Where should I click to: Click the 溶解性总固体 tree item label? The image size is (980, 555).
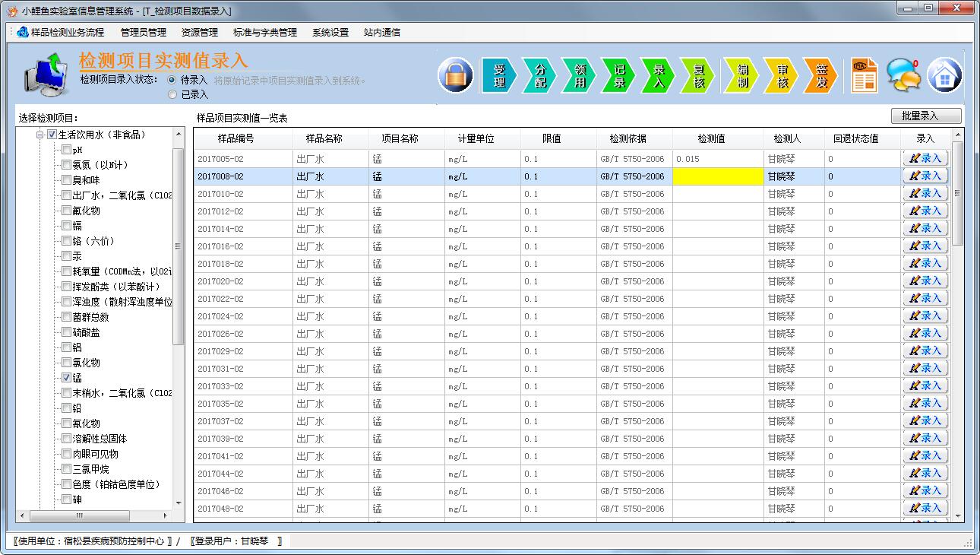tap(100, 439)
